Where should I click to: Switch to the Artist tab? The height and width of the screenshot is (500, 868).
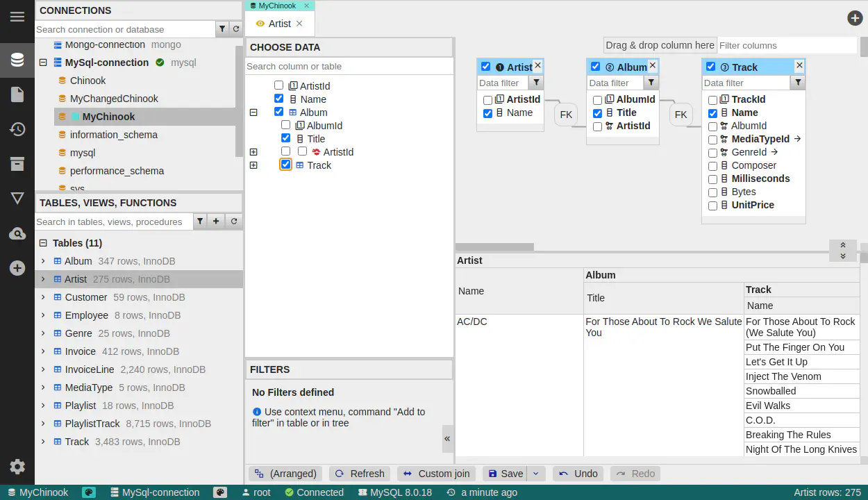[279, 24]
